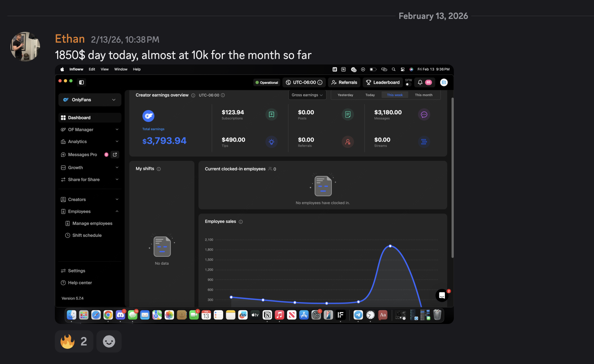Add fire emoji reaction to message
594x364 pixels.
[x=74, y=341]
